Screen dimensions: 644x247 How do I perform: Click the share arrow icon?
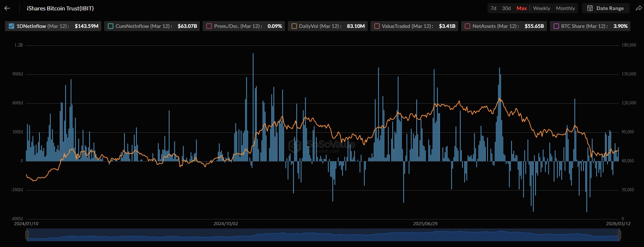point(639,8)
